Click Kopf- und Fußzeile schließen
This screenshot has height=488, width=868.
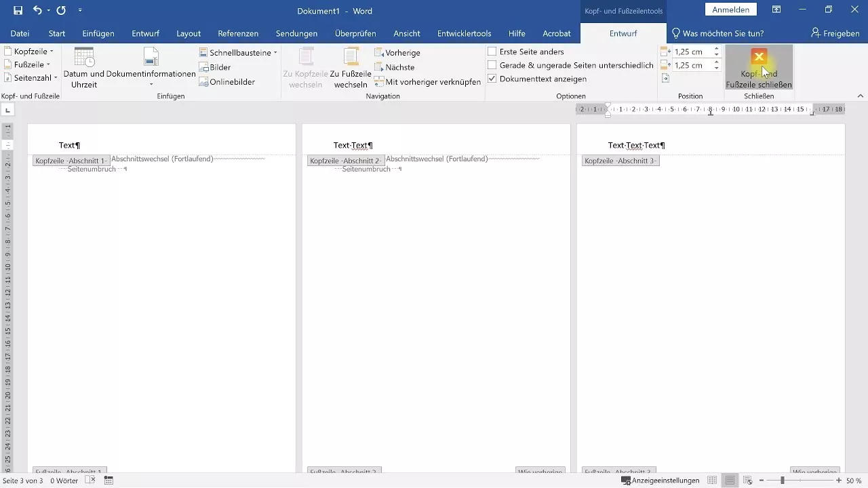(759, 68)
